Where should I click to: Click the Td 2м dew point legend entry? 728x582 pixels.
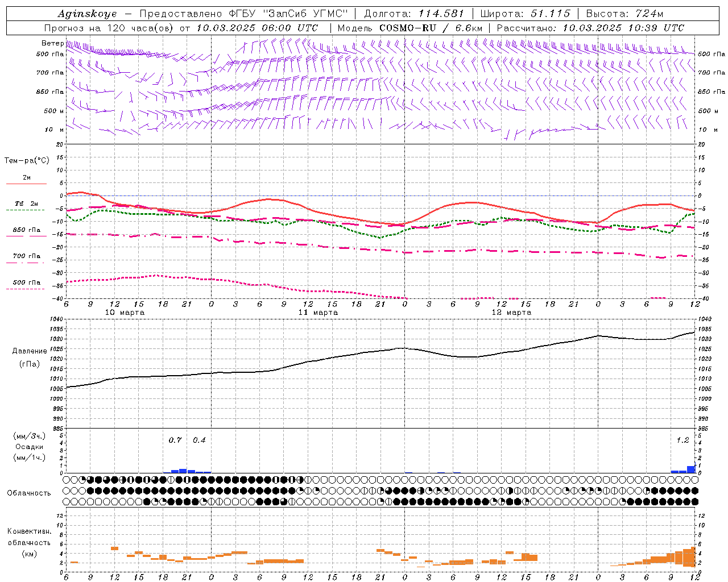26,203
